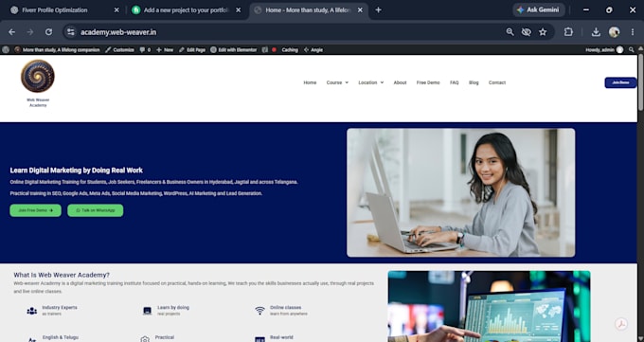The width and height of the screenshot is (644, 342).
Task: Click Customize in the admin bar
Action: [119, 50]
